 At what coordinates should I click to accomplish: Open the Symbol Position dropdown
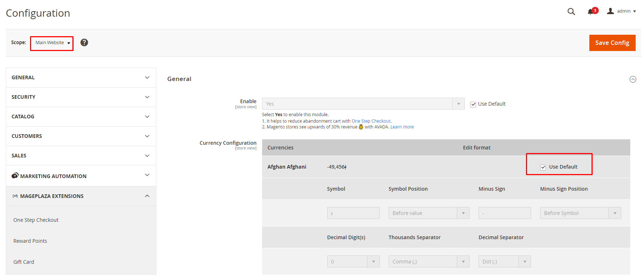click(x=429, y=213)
